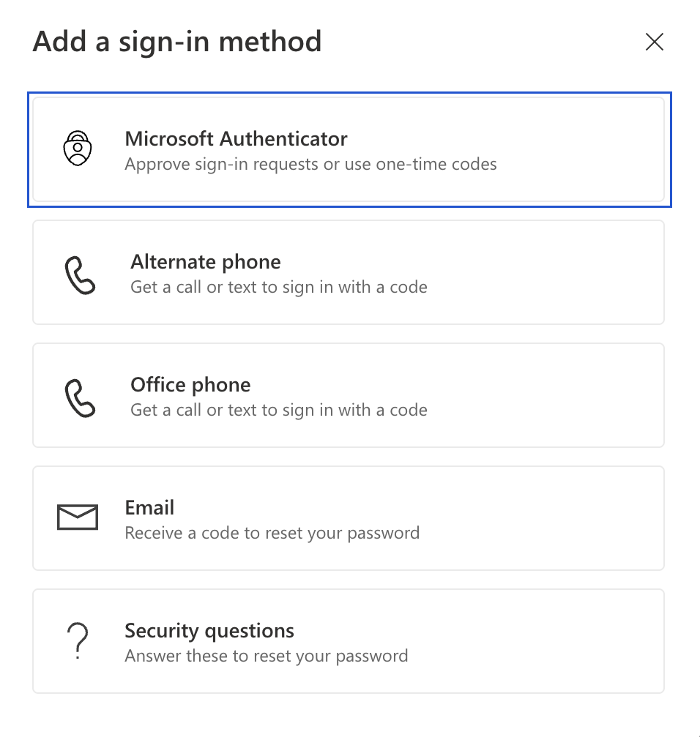This screenshot has height=737, width=700.
Task: Click the Microsoft Authenticator lock icon
Action: (x=77, y=148)
